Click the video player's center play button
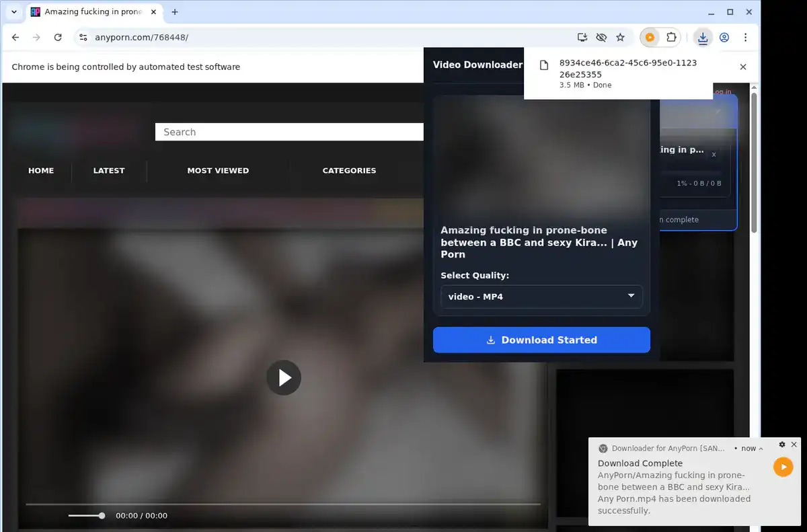The width and height of the screenshot is (807, 532). coord(284,378)
